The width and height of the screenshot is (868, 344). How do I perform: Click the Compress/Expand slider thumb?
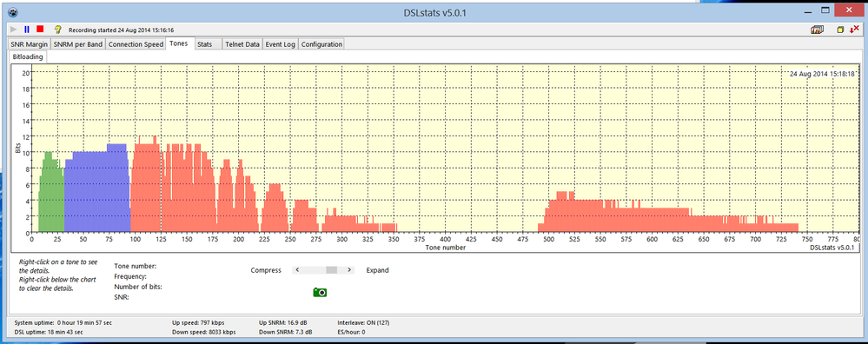(332, 270)
